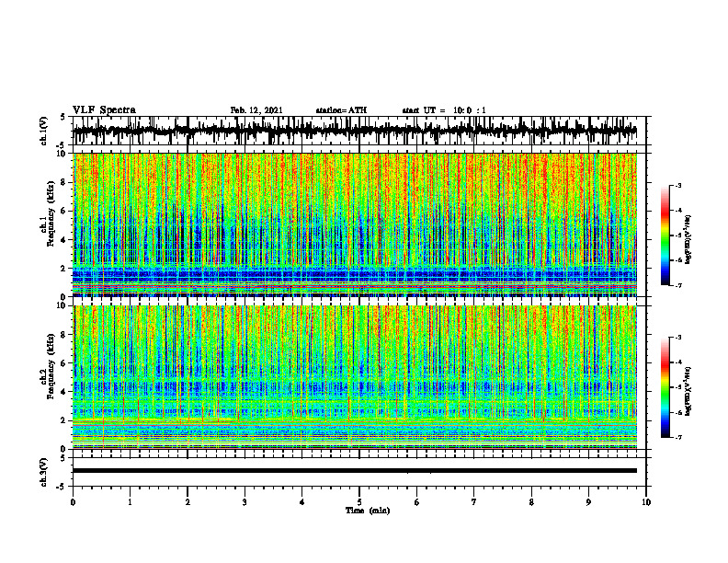
Task: Click the "station=ATH" header label
Action: 341,110
